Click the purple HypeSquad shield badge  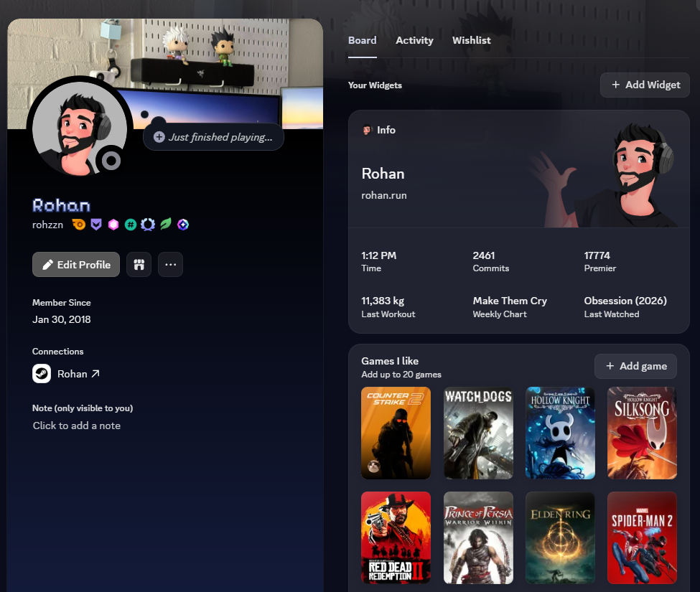click(x=96, y=225)
